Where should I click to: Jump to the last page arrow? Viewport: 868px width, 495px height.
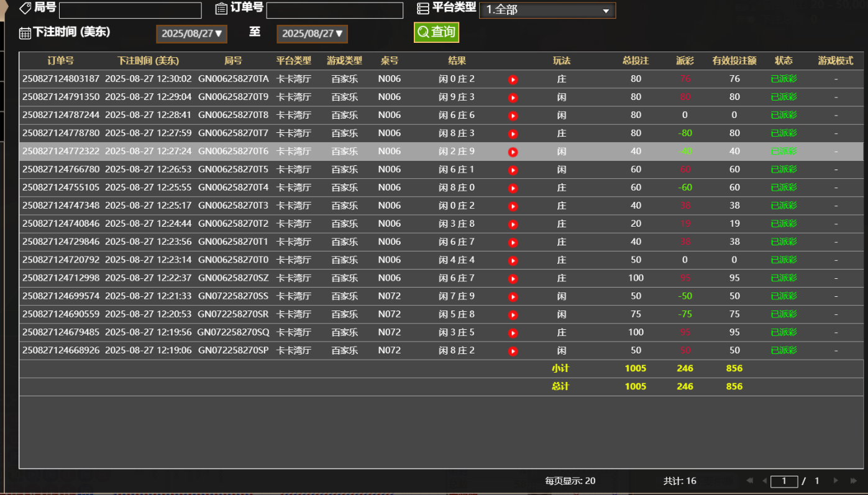853,481
